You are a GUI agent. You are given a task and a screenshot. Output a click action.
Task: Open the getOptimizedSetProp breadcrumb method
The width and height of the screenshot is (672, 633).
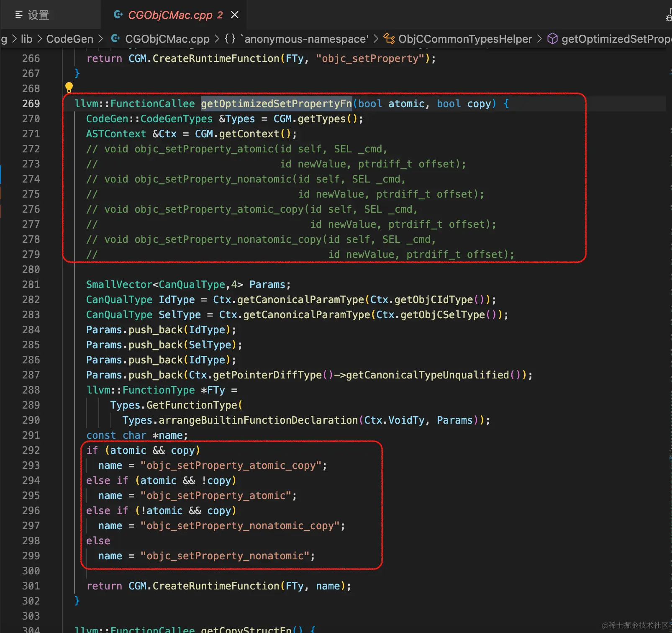click(x=616, y=39)
